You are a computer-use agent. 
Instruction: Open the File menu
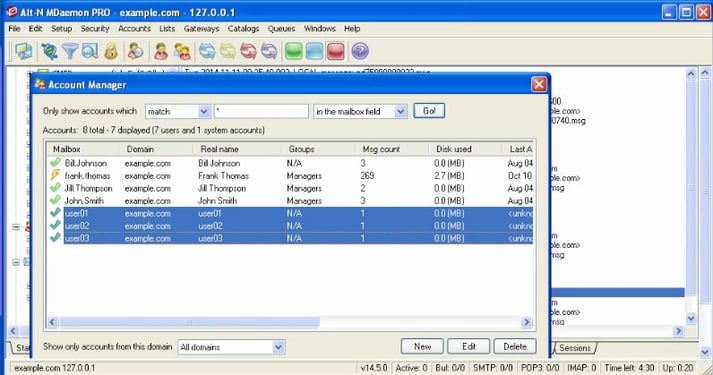click(x=14, y=29)
